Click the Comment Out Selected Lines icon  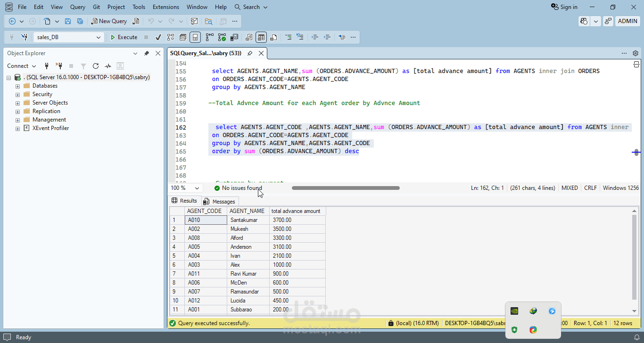coord(288,37)
